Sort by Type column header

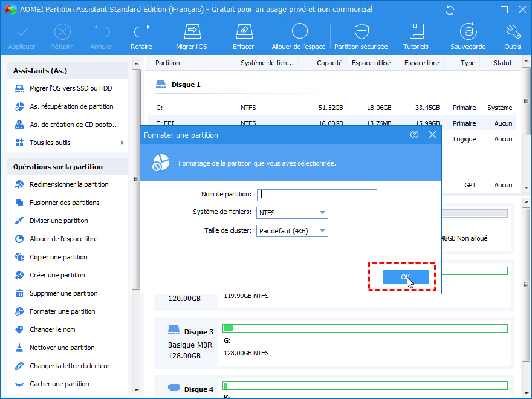click(x=468, y=63)
